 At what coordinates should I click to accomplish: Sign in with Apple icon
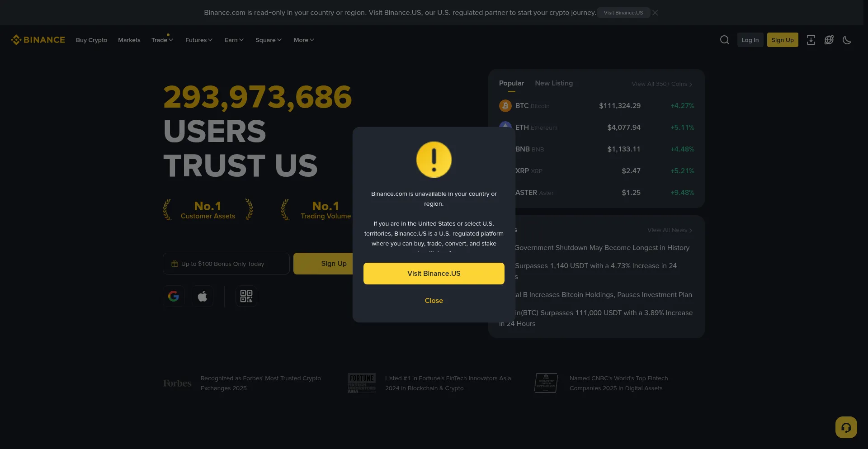203,296
